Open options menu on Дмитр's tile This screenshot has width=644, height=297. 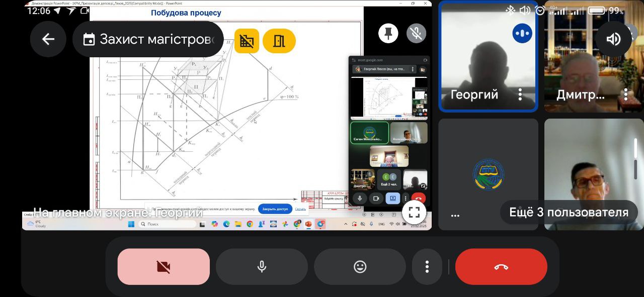pos(626,94)
